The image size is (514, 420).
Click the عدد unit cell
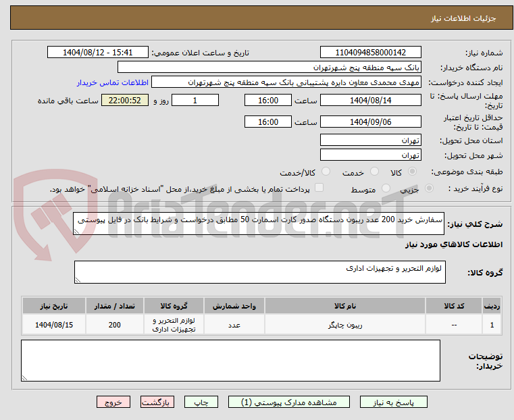(234, 325)
